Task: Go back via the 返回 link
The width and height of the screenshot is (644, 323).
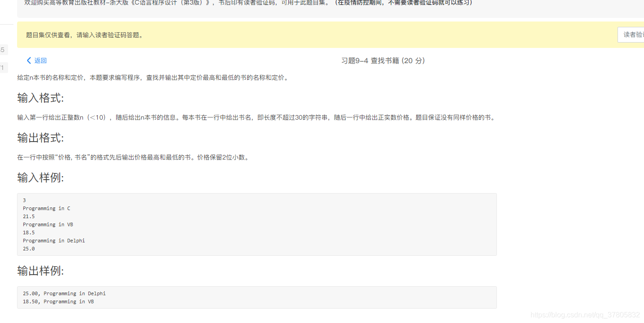Action: [x=40, y=60]
